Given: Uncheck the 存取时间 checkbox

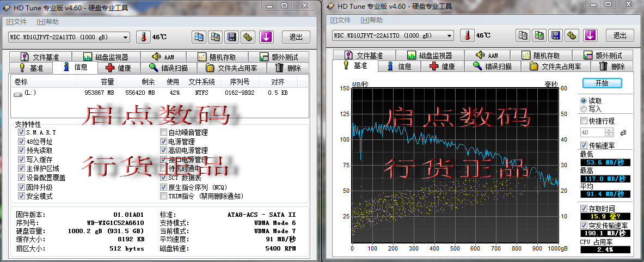Looking at the screenshot, I should [584, 208].
